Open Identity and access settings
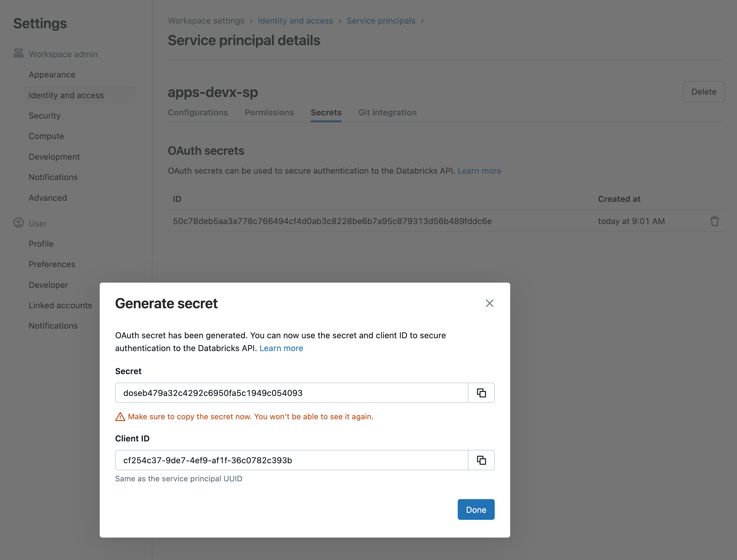737x560 pixels. [66, 95]
